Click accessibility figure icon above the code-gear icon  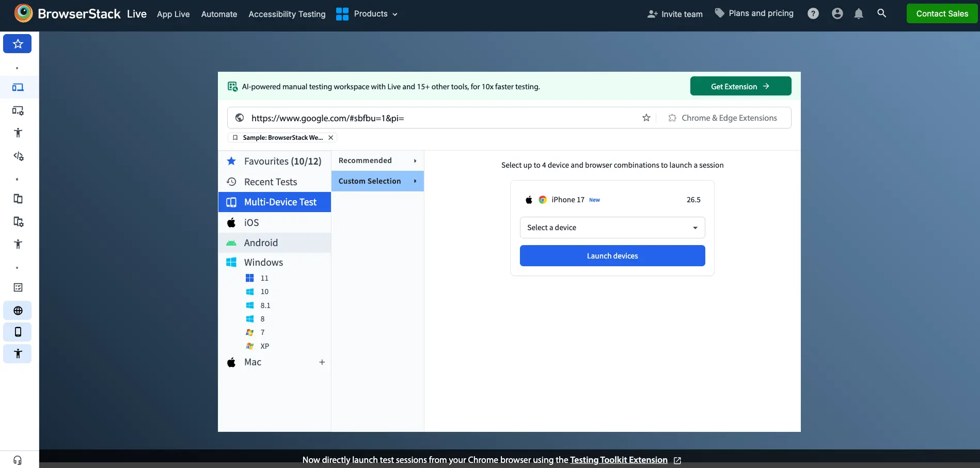[x=18, y=133]
